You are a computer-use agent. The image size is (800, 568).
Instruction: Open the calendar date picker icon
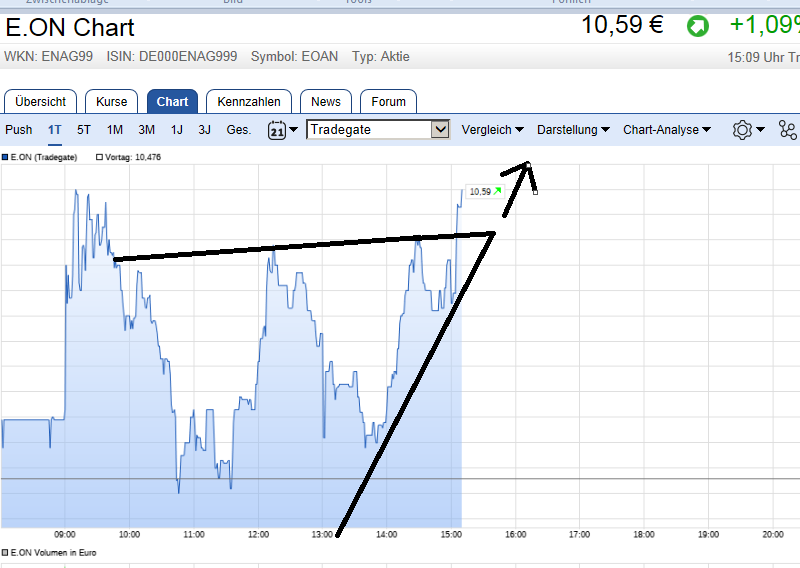tap(277, 130)
